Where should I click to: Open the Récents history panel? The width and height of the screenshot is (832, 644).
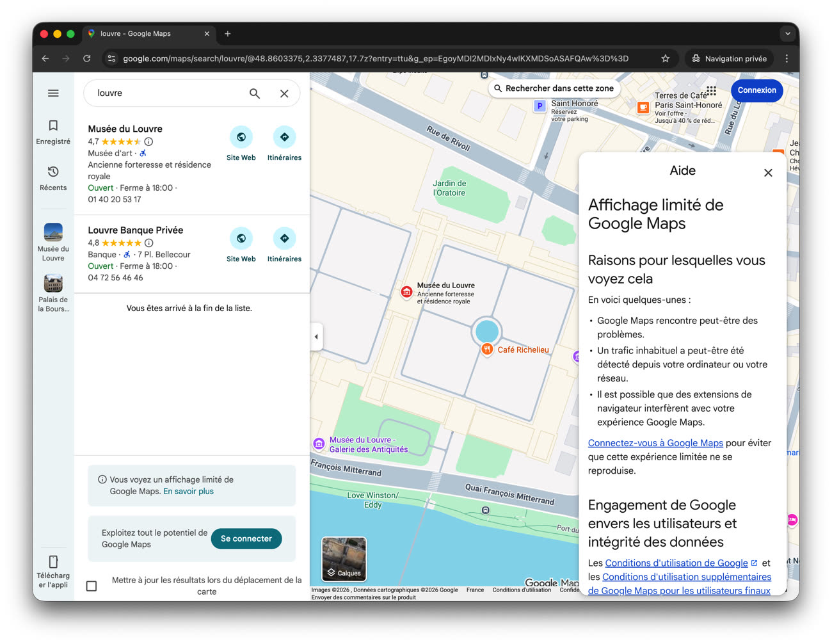(x=53, y=178)
